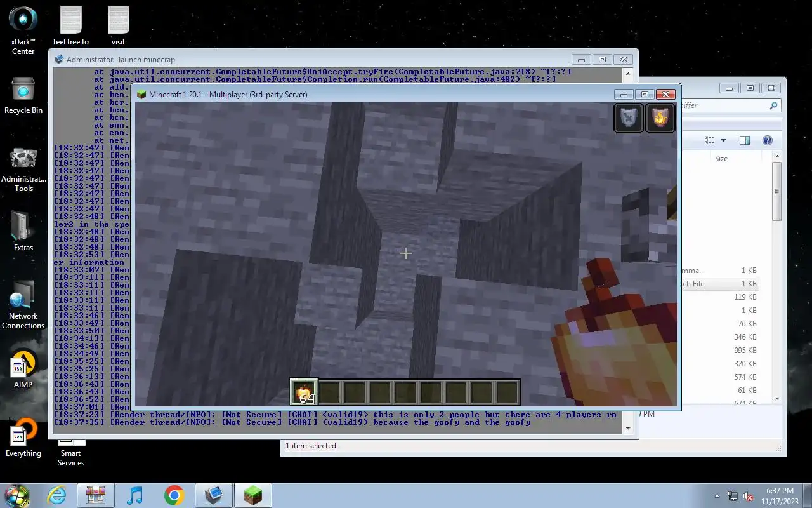Click the console window title bar icon
The width and height of the screenshot is (812, 508).
(59, 59)
